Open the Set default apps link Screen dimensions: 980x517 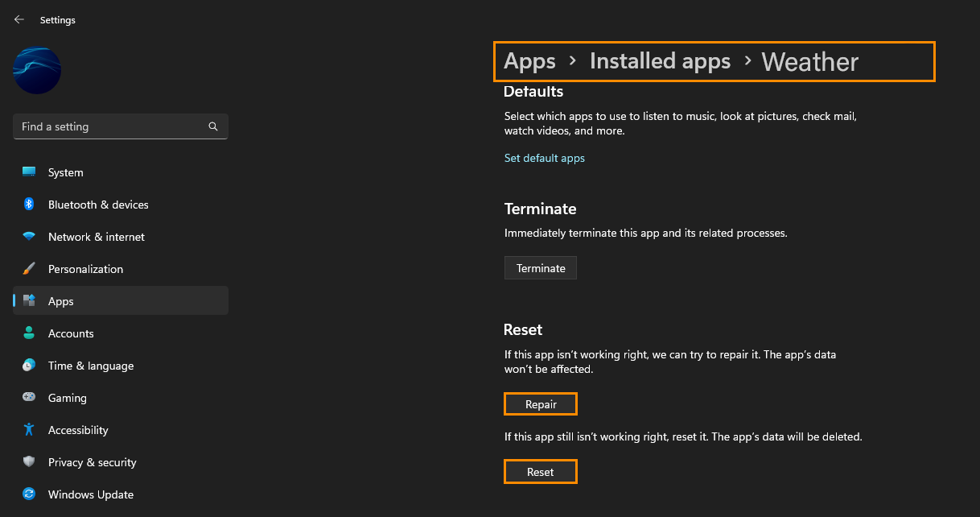pos(545,158)
